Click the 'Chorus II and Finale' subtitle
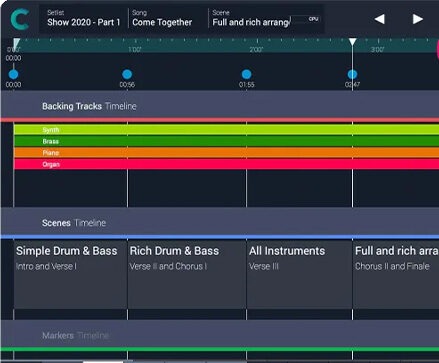The height and width of the screenshot is (363, 439). pos(392,266)
